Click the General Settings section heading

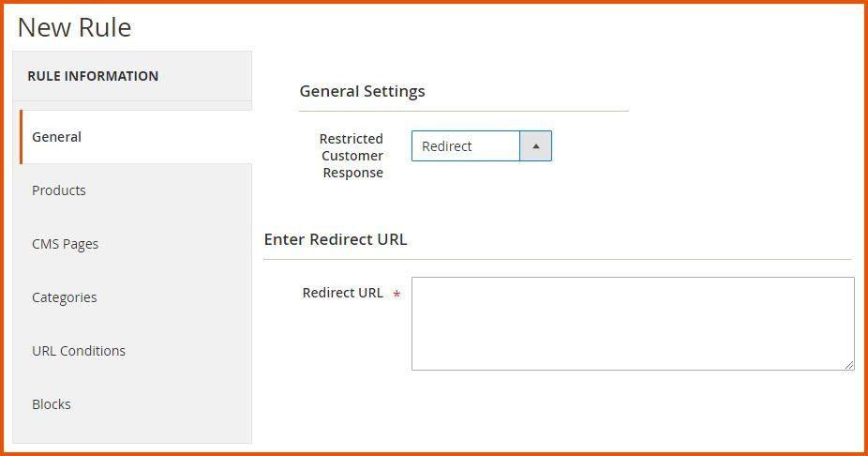[362, 91]
